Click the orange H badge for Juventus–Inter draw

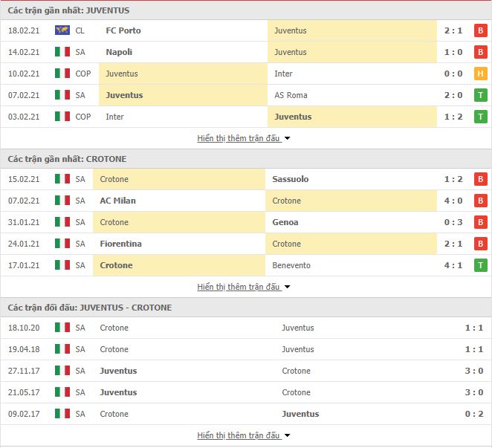point(480,74)
